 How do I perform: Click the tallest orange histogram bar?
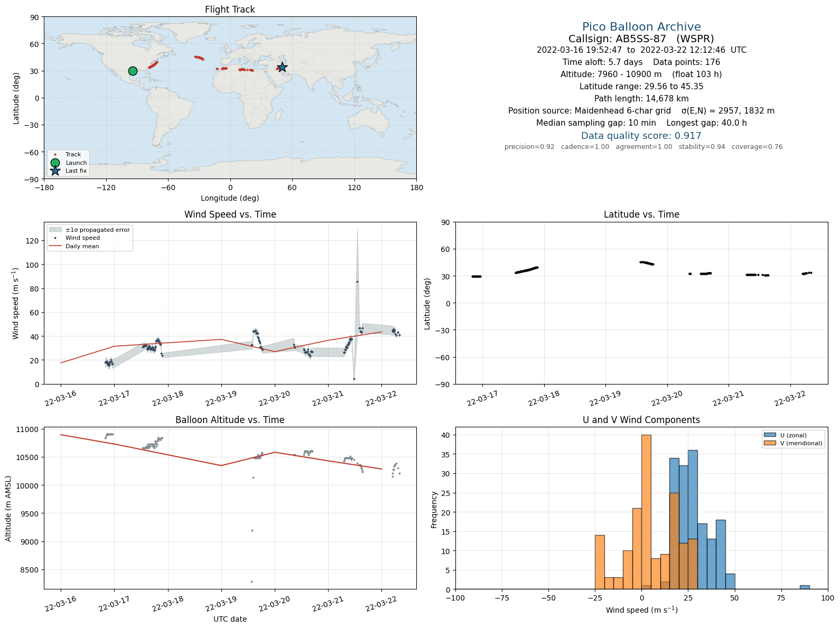click(x=646, y=512)
